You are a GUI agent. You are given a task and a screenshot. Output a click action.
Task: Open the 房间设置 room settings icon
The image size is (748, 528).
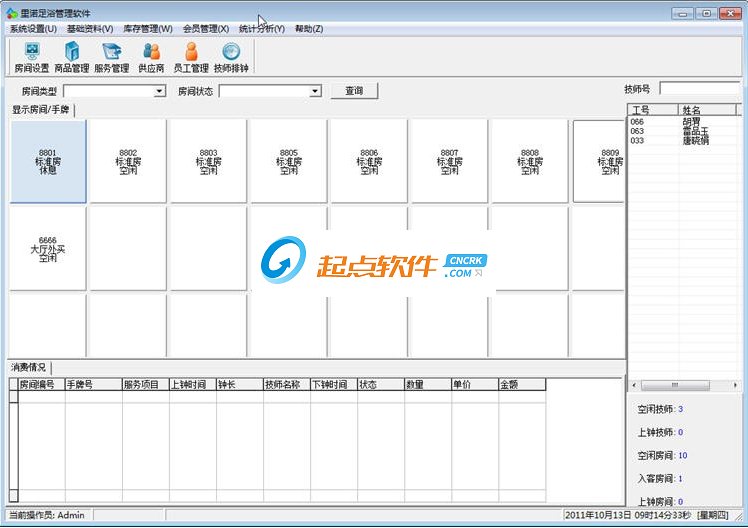32,57
